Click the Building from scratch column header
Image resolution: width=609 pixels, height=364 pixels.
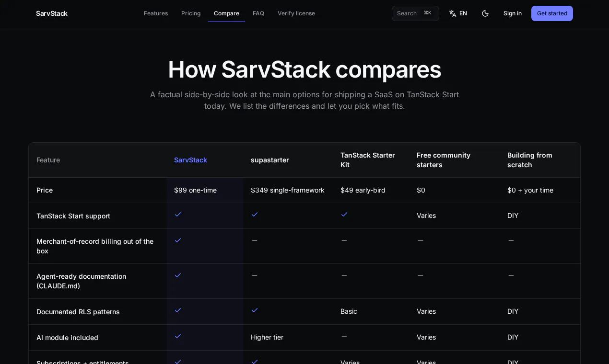(530, 160)
